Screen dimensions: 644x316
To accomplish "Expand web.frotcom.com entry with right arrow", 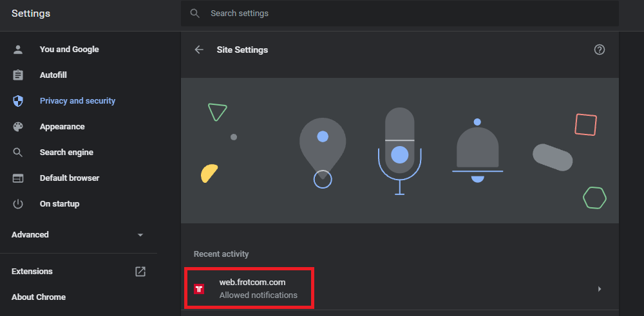I will tap(600, 289).
